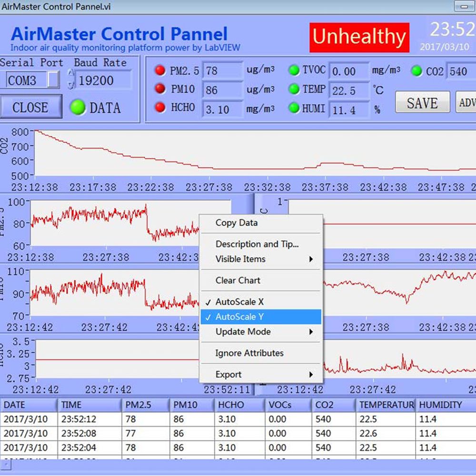
Task: Click the CO2 green status LED
Action: (418, 70)
